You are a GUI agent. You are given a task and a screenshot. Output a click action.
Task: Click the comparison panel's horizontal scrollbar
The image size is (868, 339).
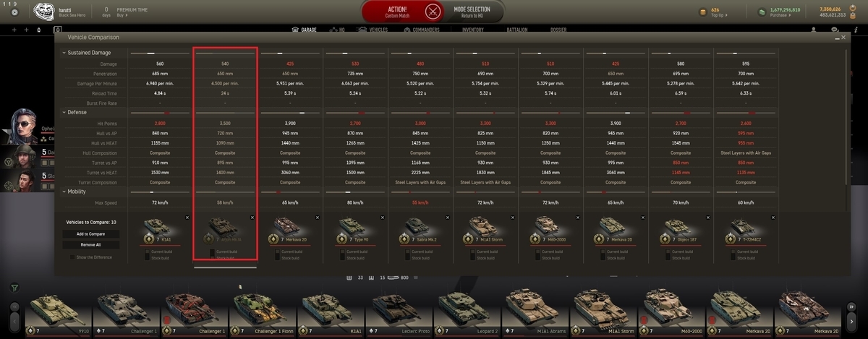(226, 267)
